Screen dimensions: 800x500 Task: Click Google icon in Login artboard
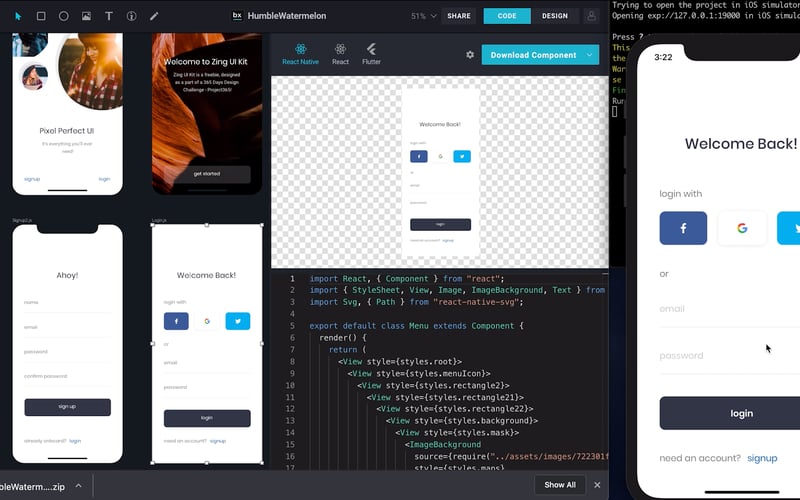[207, 321]
